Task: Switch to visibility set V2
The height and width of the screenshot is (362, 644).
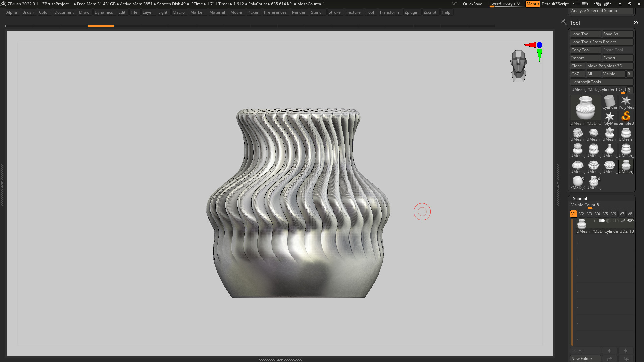Action: 581,214
